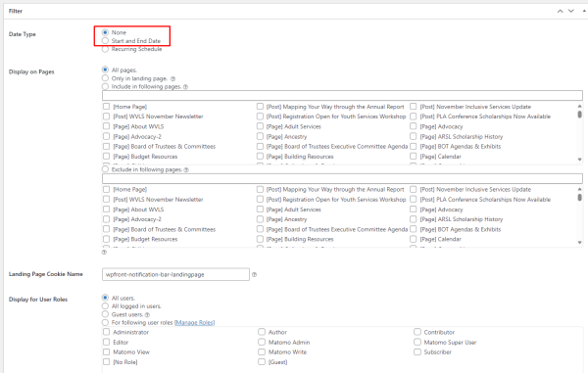Choose All users role option
The width and height of the screenshot is (588, 373).
pyautogui.click(x=106, y=298)
